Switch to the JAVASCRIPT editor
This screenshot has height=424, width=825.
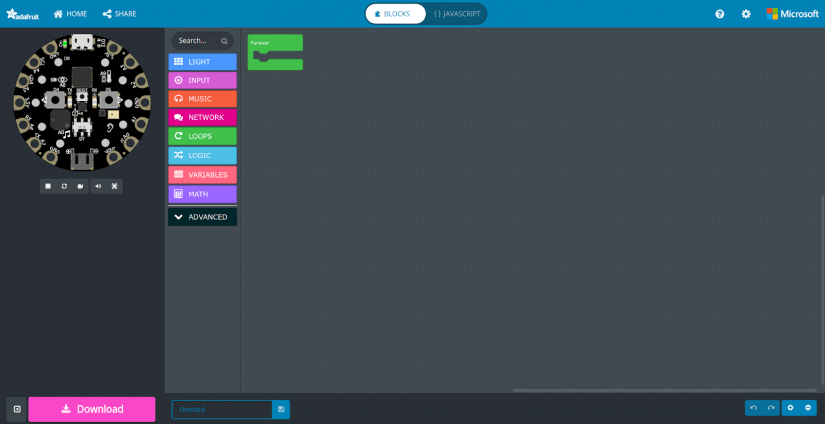point(457,14)
